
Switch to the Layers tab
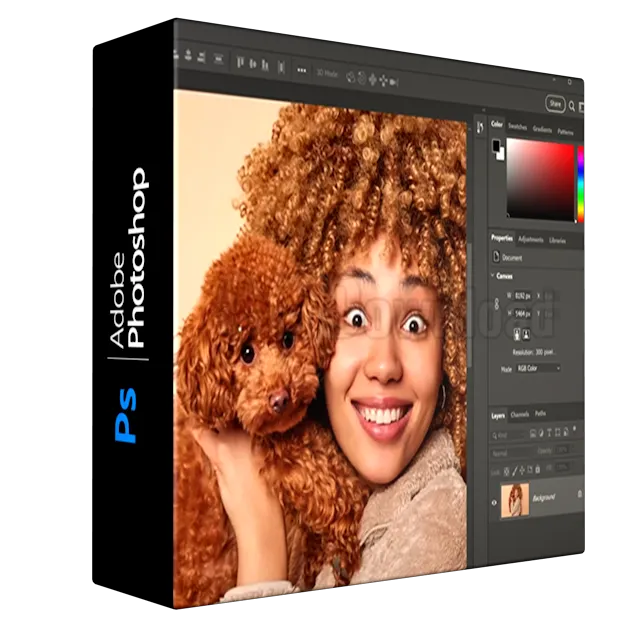[x=497, y=415]
